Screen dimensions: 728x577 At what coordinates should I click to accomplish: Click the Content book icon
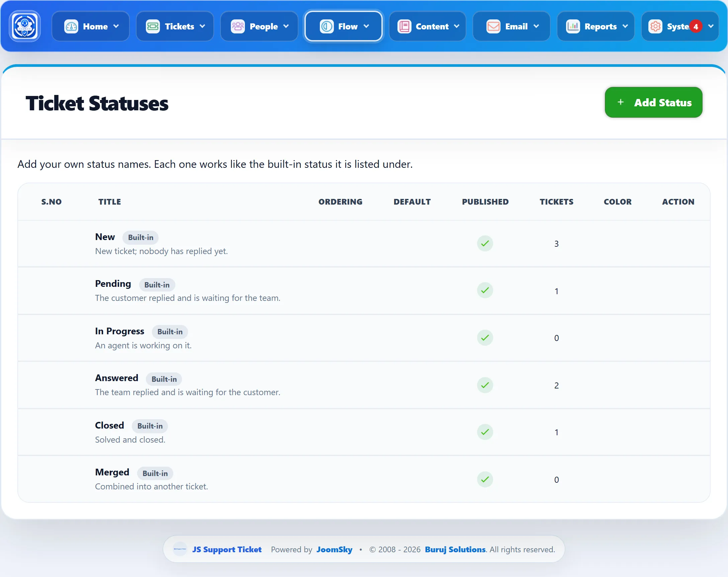pyautogui.click(x=404, y=26)
